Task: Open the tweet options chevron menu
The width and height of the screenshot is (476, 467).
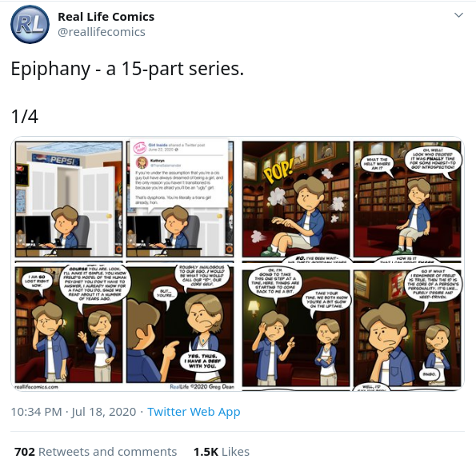Action: 458,15
